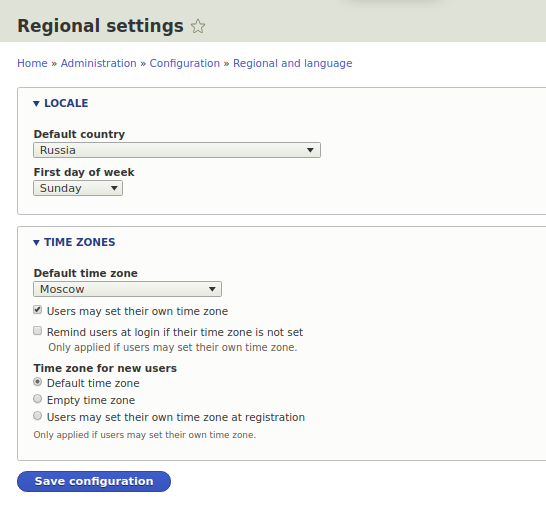The height and width of the screenshot is (509, 546).
Task: Click the LOCALE fieldset title
Action: click(66, 103)
